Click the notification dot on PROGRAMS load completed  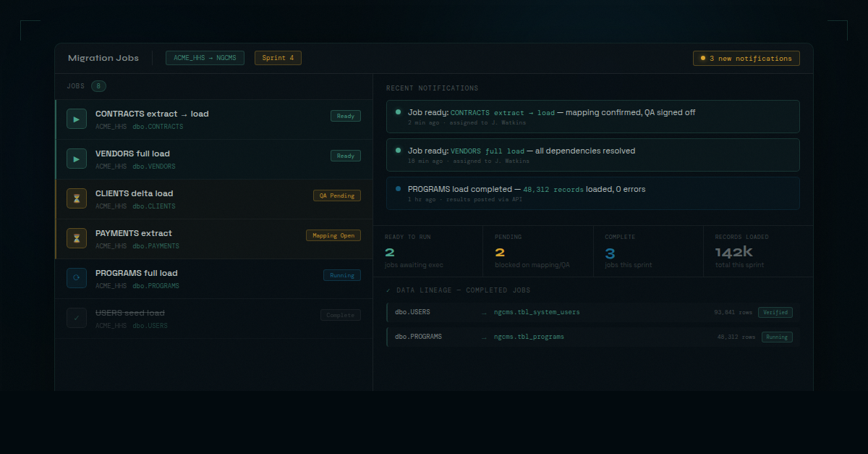click(398, 188)
